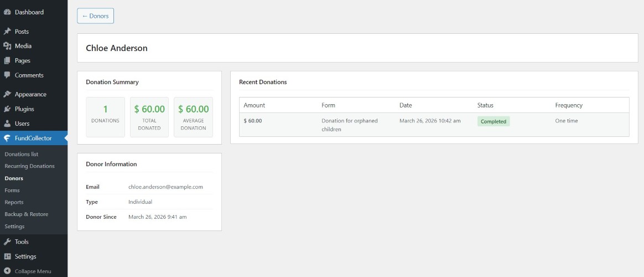Click the Comments speech bubble icon
644x277 pixels.
pos(7,75)
